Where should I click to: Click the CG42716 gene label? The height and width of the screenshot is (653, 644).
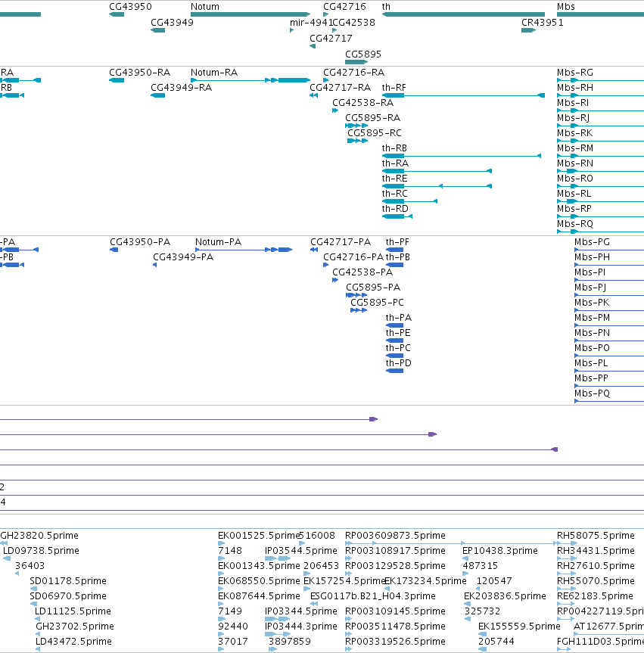[x=344, y=7]
